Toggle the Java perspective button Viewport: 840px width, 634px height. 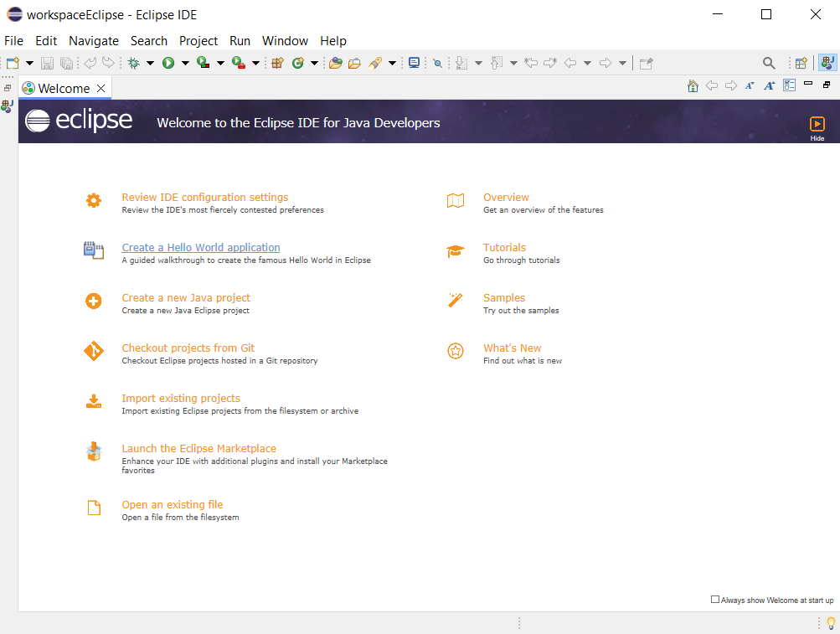point(827,63)
